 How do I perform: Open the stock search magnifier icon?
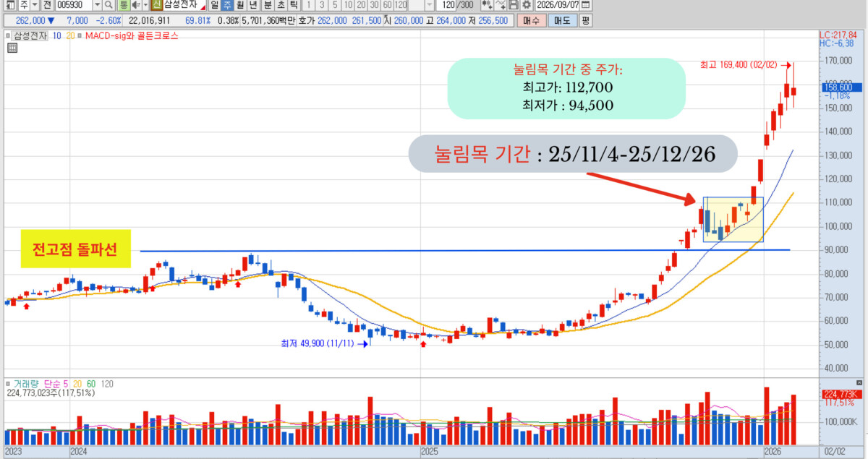(109, 5)
